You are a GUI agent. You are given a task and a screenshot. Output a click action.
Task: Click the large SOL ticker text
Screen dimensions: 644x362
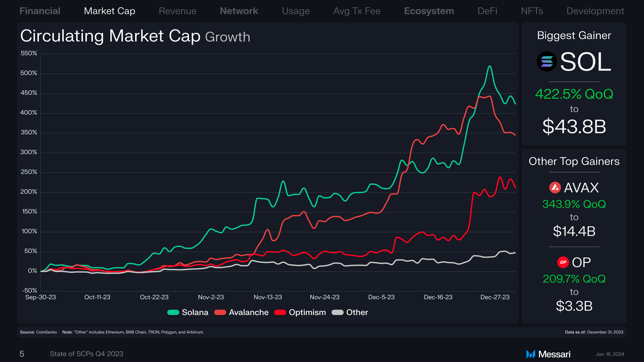[585, 62]
